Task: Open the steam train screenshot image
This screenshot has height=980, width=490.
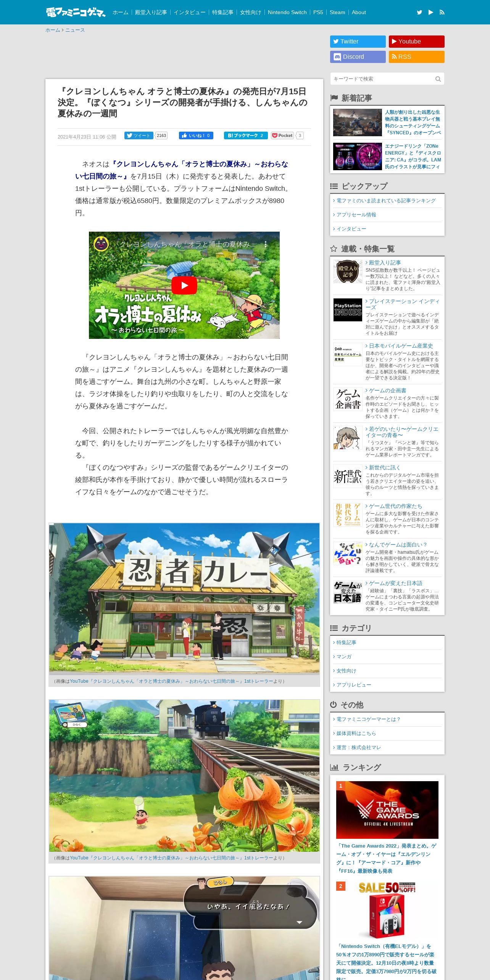Action: (184, 775)
